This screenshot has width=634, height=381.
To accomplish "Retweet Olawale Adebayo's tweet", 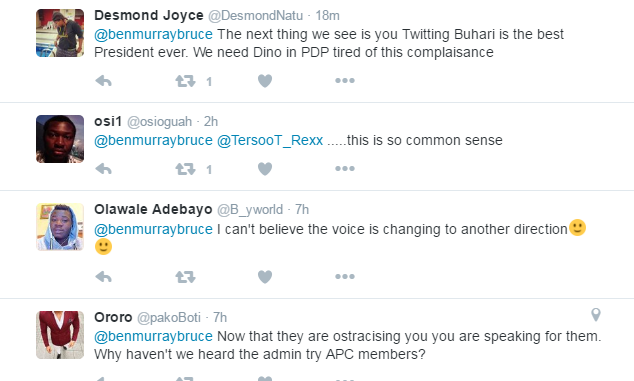I will pyautogui.click(x=186, y=277).
